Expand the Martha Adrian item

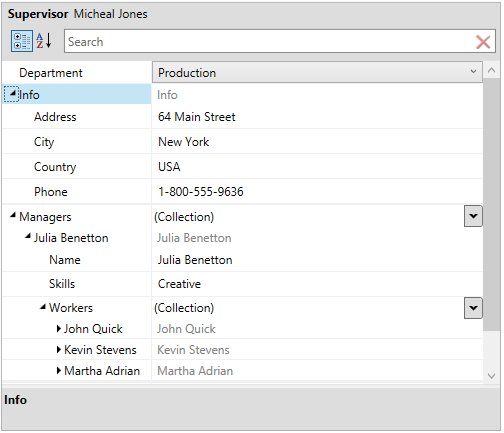(59, 371)
